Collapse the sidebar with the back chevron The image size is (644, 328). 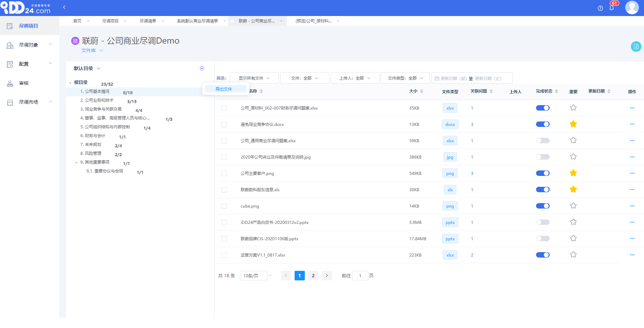click(64, 7)
